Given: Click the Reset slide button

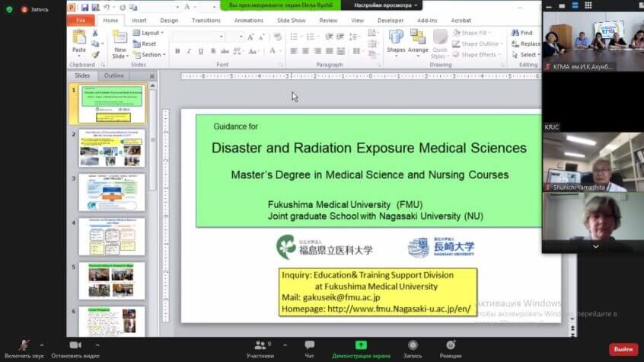Looking at the screenshot, I should pyautogui.click(x=146, y=44).
